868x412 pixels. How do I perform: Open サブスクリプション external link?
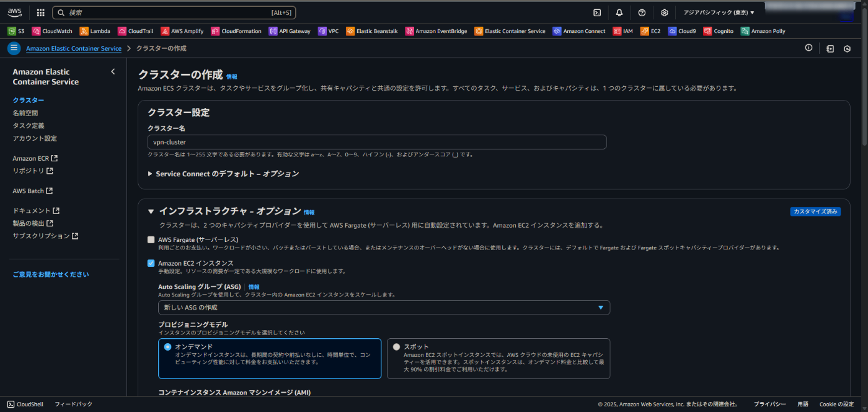click(45, 236)
